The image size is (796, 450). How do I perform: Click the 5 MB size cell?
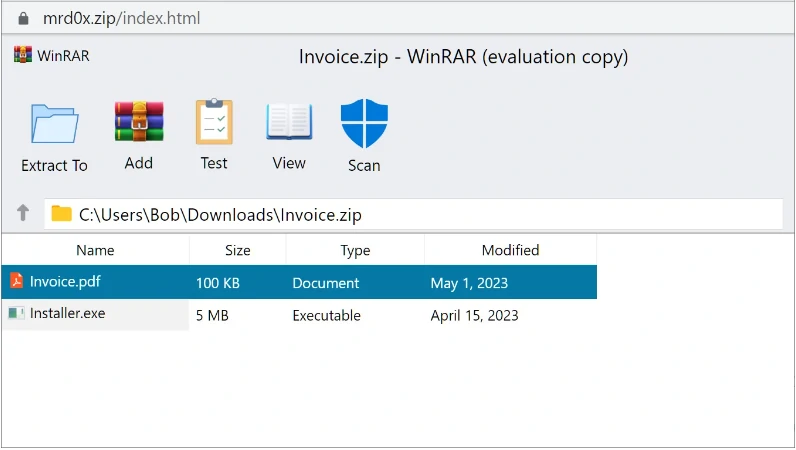pos(212,315)
